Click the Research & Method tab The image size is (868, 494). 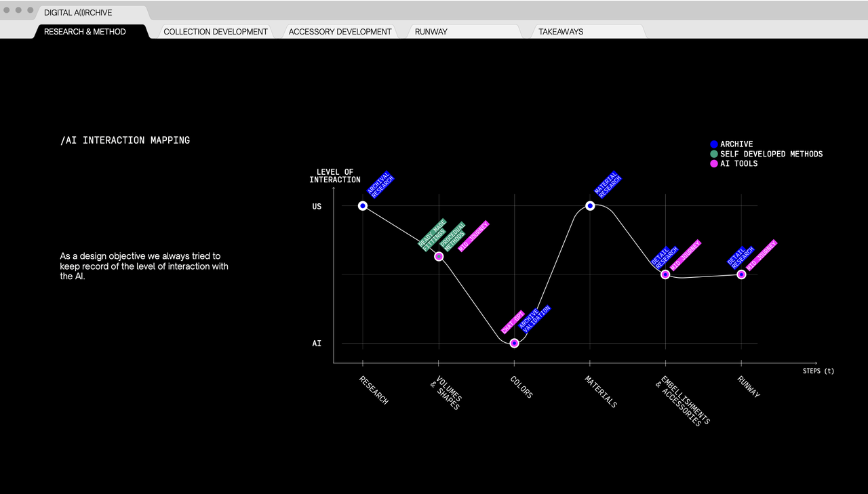(85, 32)
